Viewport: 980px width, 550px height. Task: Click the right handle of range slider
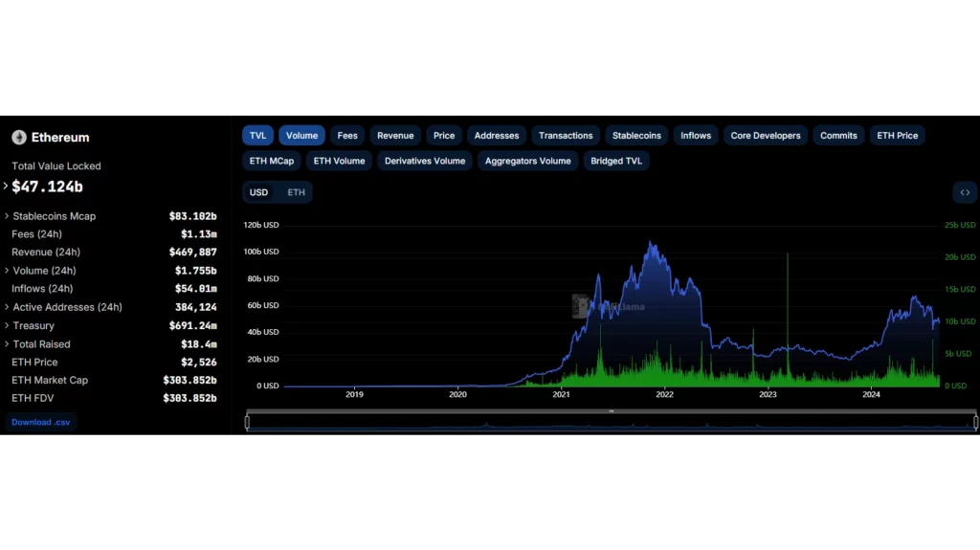pos(975,423)
